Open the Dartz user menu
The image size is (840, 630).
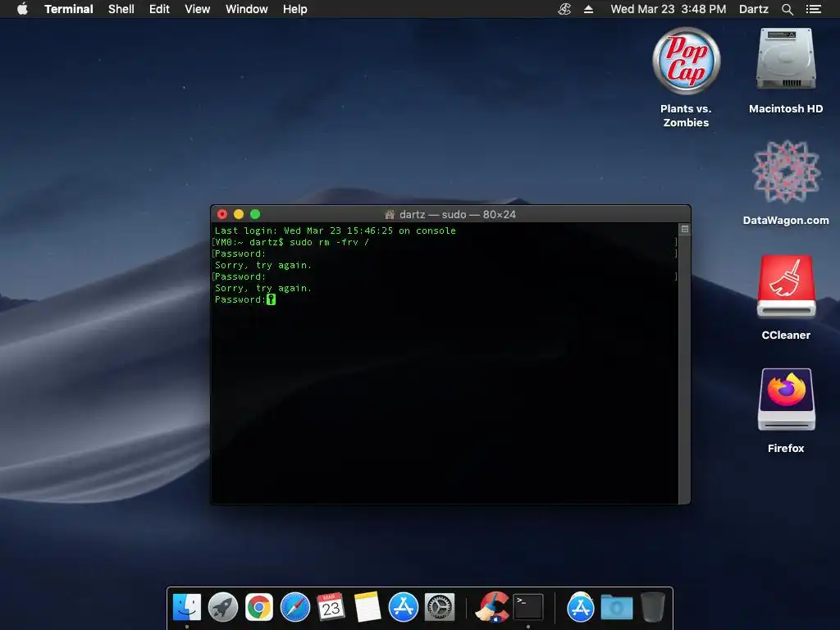753,9
